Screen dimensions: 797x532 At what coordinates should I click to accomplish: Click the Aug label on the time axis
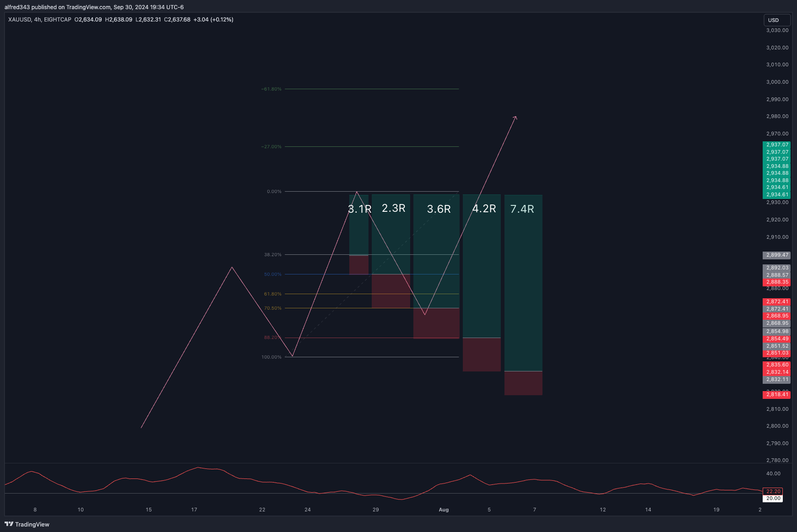(444, 510)
